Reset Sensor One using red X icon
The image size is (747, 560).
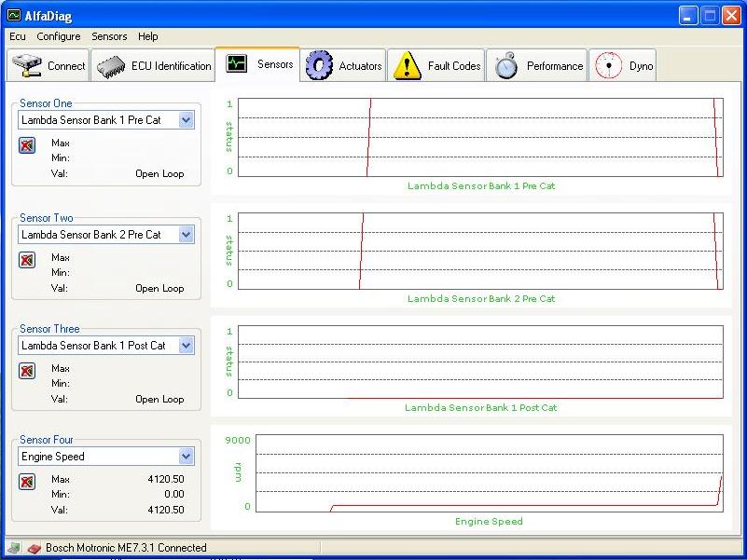coord(27,145)
